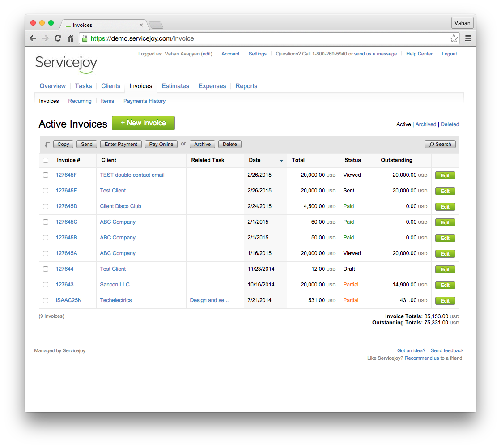The image size is (501, 448).
Task: Edit the Techelectrics invoice ISAAC25N
Action: click(x=445, y=301)
